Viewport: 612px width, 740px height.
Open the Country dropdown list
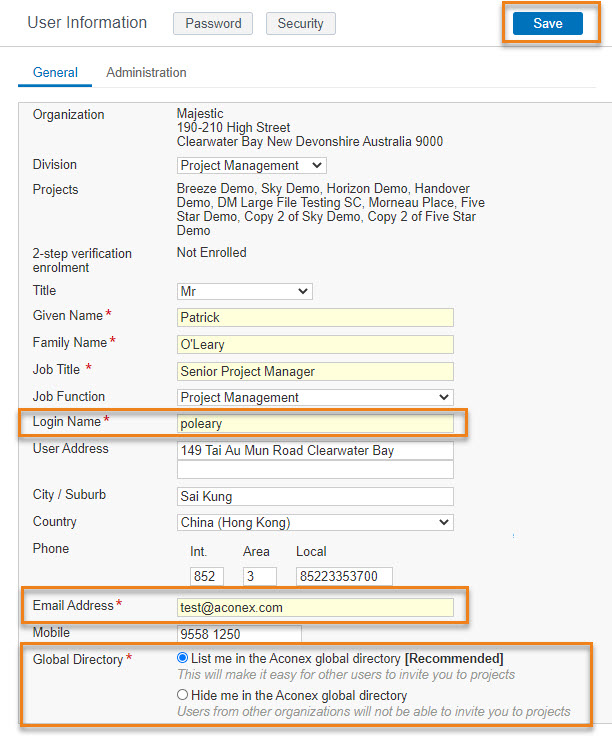315,523
